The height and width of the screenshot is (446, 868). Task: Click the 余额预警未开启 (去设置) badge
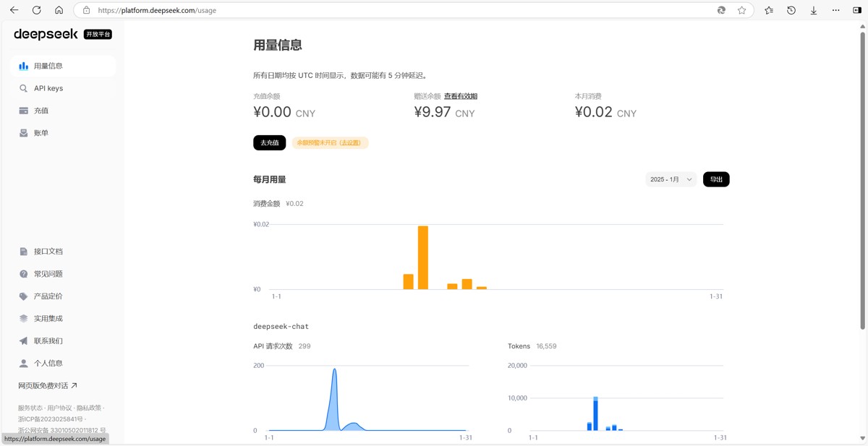pyautogui.click(x=330, y=143)
